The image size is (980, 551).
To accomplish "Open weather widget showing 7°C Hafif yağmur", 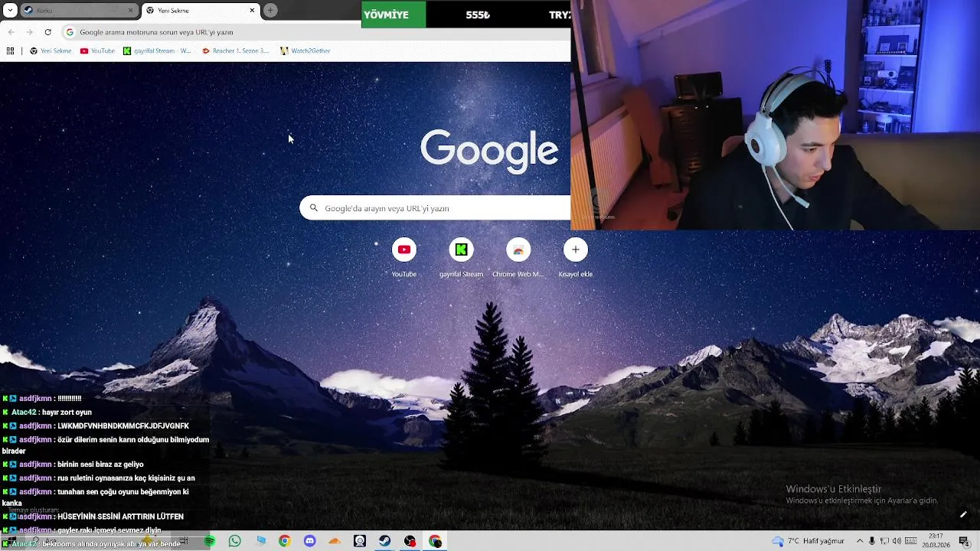I will tap(808, 541).
